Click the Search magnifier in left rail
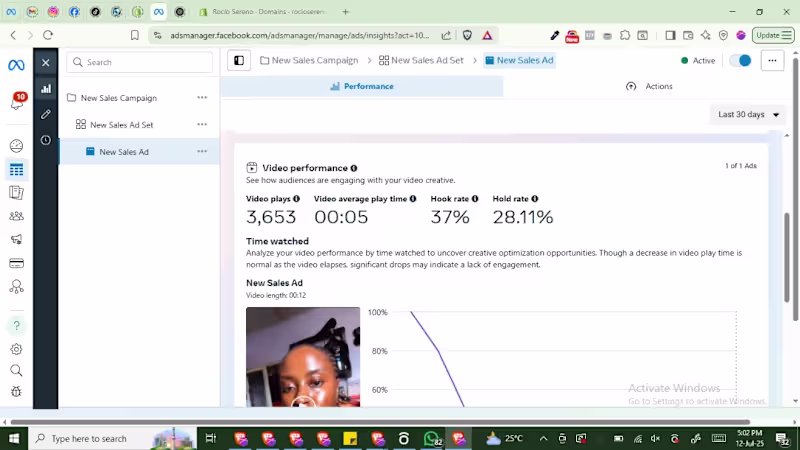Image resolution: width=800 pixels, height=450 pixels. pos(16,370)
